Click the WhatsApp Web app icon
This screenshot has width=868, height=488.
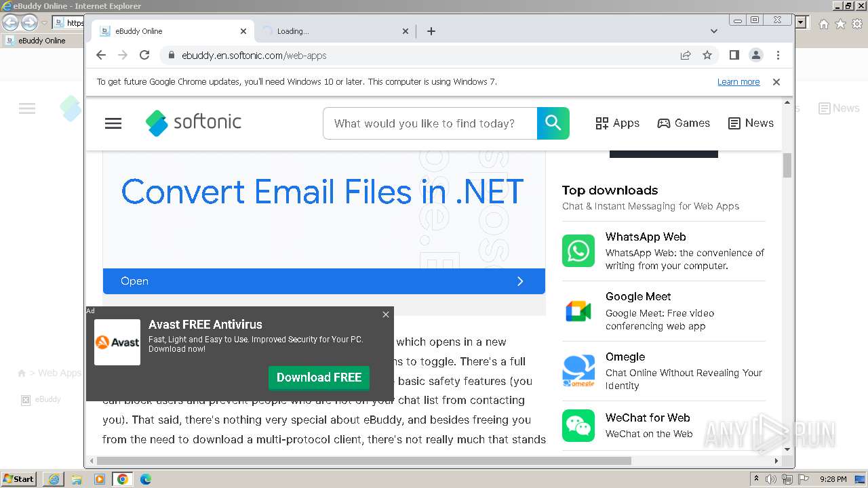point(578,251)
